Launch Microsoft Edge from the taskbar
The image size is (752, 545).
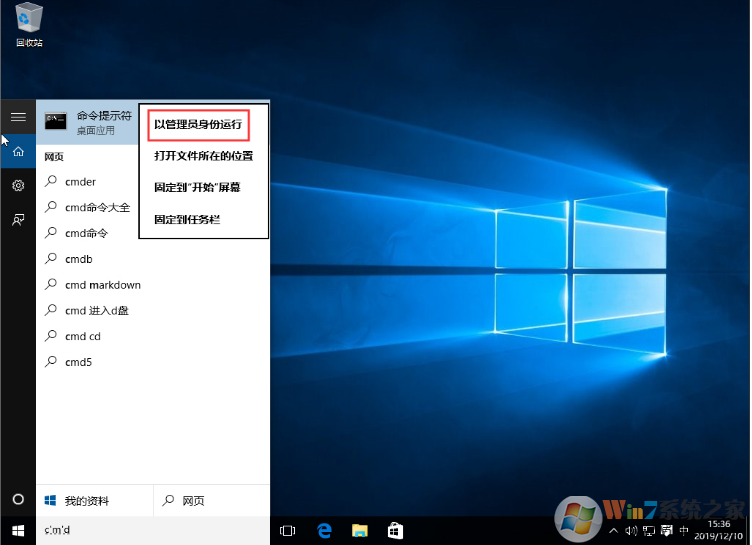[x=324, y=530]
